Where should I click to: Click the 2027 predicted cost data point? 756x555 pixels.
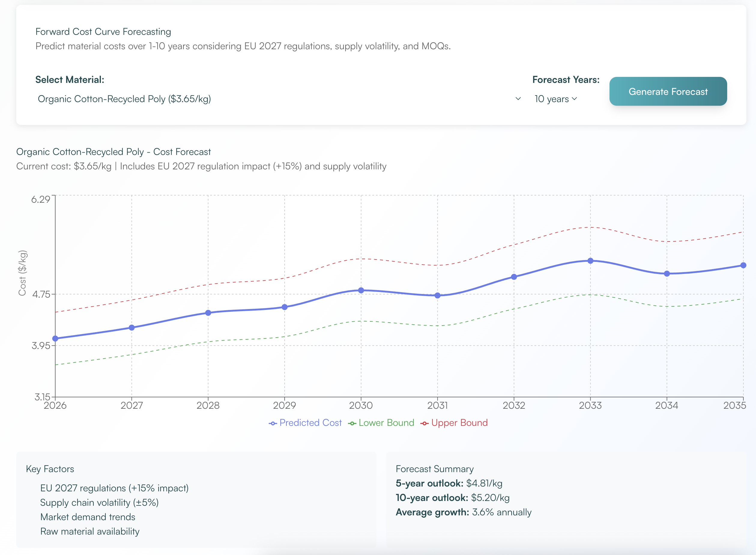click(x=132, y=328)
